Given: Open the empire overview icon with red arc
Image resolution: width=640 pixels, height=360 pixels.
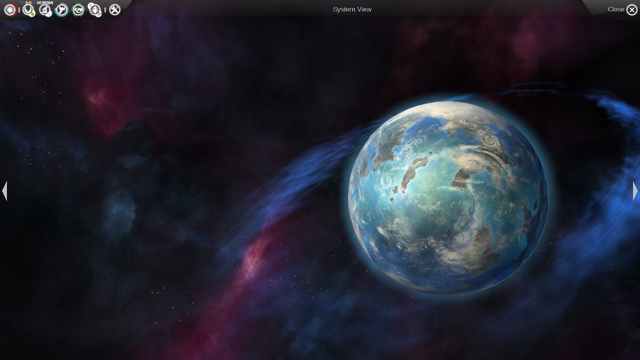Looking at the screenshot, I should (10, 9).
